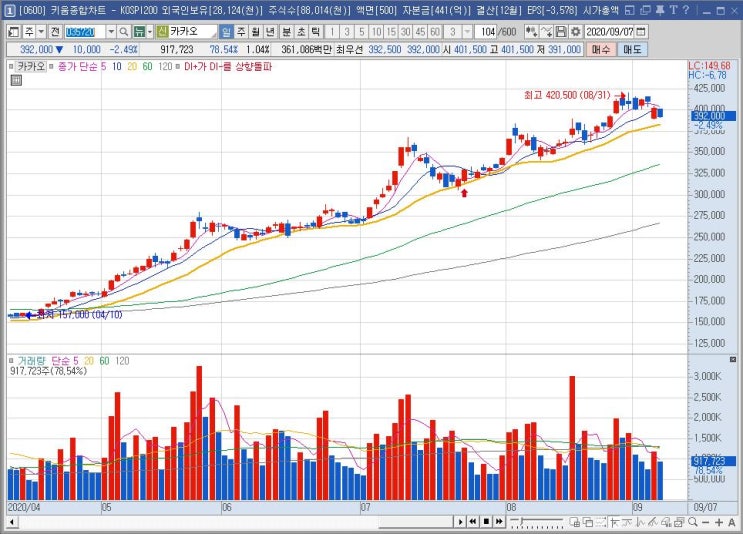The height and width of the screenshot is (534, 743).
Task: Toggle the 거래량 단순 legend checkbox
Action: pyautogui.click(x=11, y=361)
